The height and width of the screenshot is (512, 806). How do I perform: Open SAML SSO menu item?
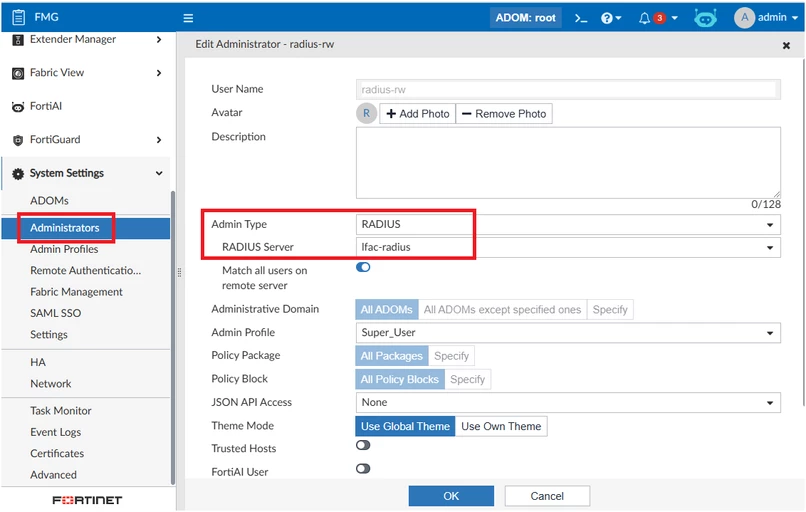tap(56, 314)
